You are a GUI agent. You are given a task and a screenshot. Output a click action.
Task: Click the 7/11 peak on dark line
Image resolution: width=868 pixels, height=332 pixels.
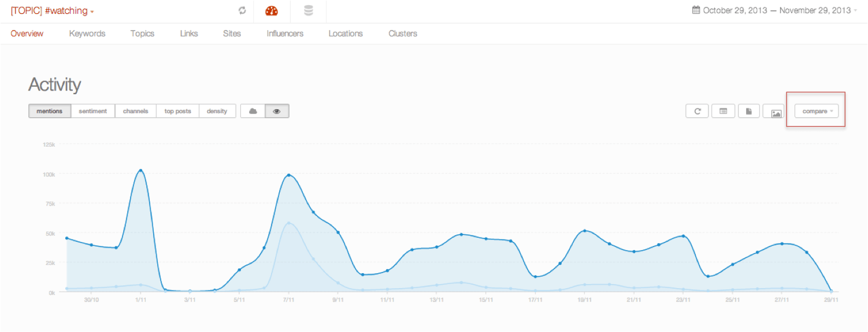(289, 175)
